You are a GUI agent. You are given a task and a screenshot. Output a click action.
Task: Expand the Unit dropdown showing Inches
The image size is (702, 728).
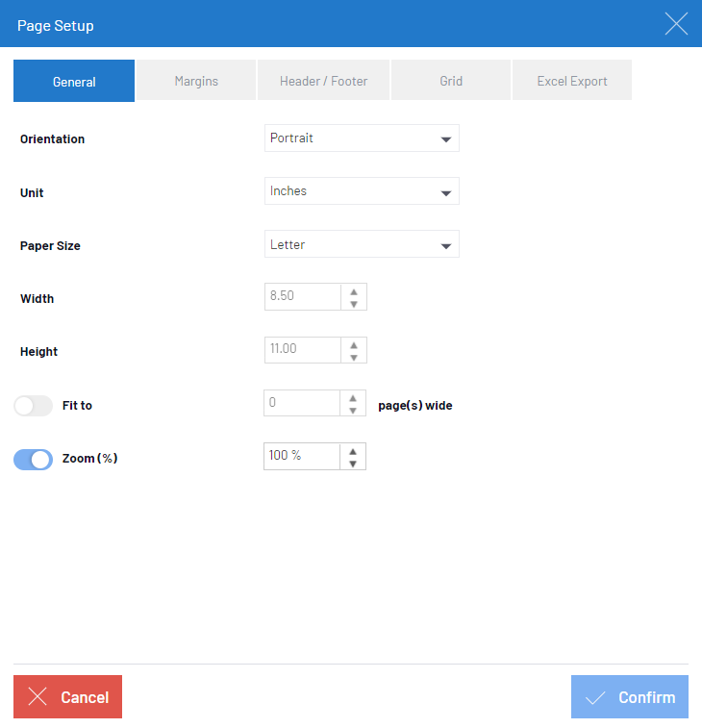(x=362, y=190)
